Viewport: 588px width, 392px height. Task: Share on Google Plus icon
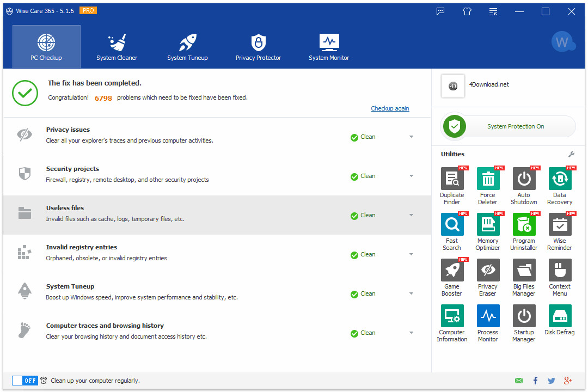[568, 381]
